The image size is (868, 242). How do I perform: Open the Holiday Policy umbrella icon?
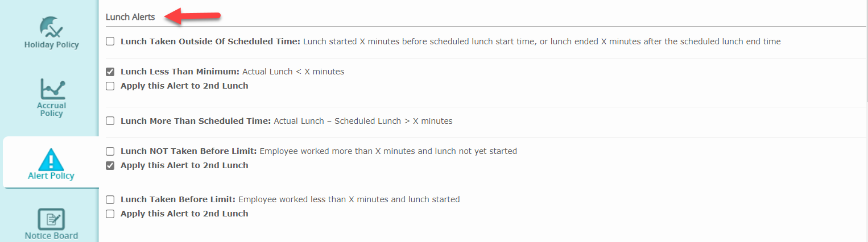tap(51, 26)
